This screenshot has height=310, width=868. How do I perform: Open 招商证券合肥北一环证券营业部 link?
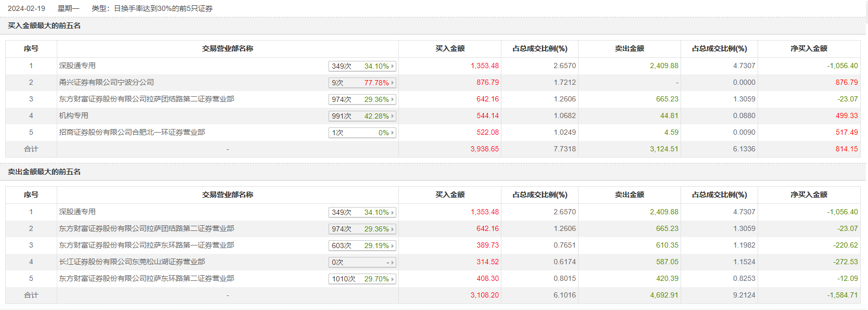coord(132,132)
